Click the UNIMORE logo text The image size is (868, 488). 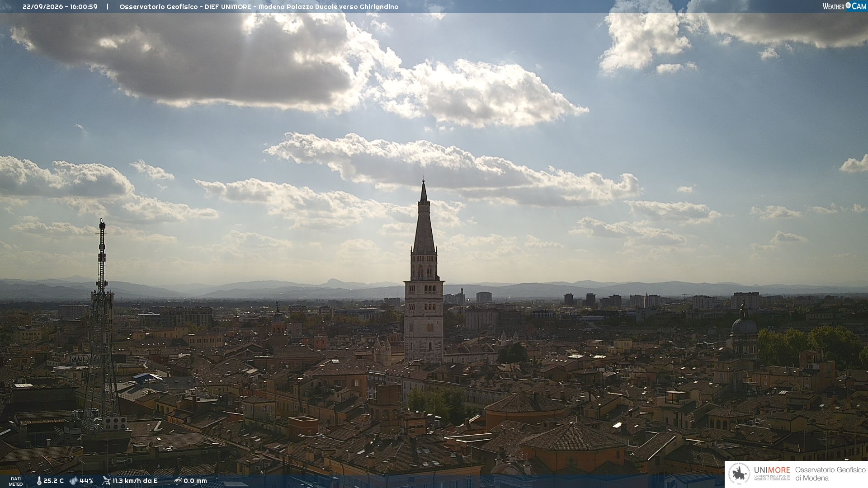click(772, 470)
